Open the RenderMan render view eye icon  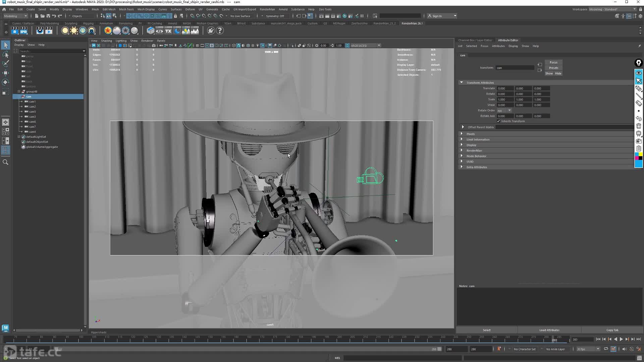(x=40, y=31)
